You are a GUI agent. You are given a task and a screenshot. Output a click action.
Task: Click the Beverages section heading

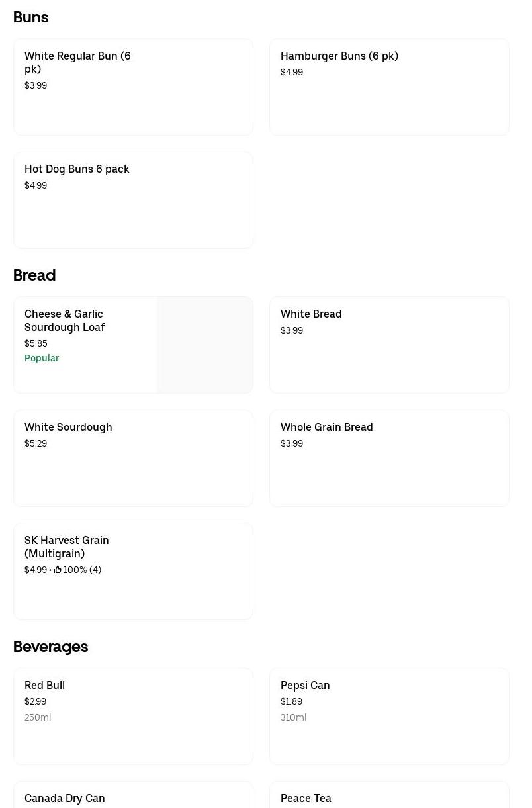[51, 647]
